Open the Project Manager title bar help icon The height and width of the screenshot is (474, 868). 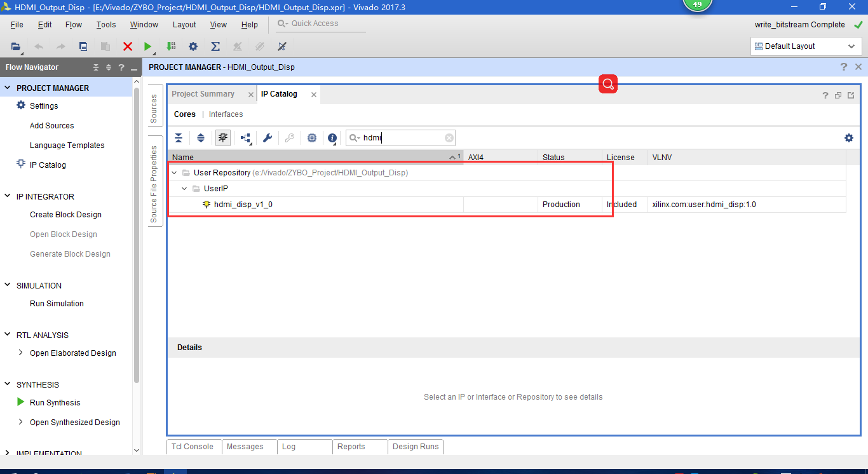[x=844, y=67]
